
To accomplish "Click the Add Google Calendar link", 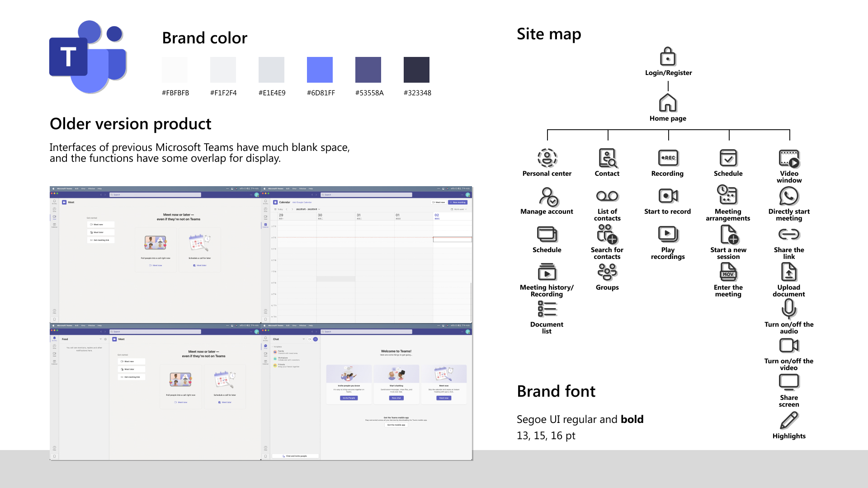I will tap(302, 202).
